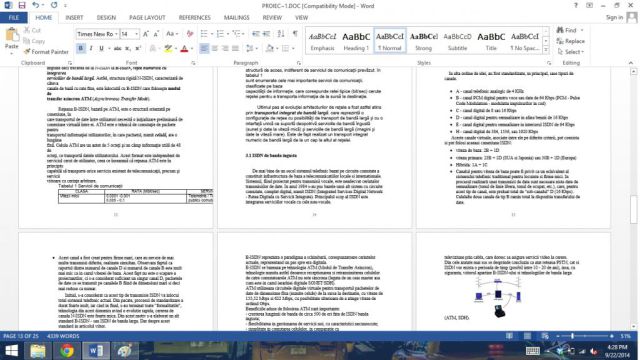Increase indent icon
The image size is (640, 360).
pyautogui.click(x=266, y=34)
